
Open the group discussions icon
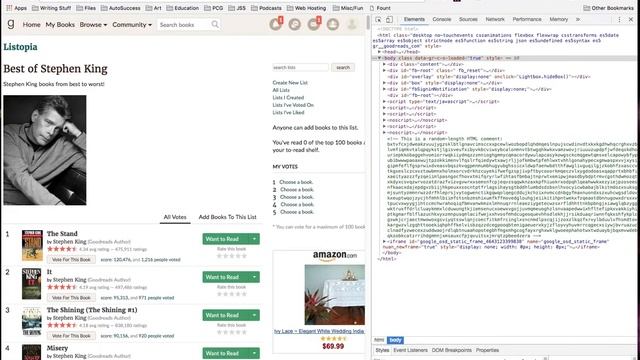(x=295, y=24)
